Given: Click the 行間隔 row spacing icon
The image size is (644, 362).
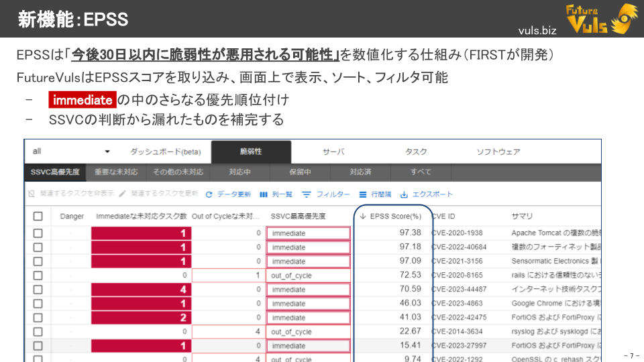Looking at the screenshot, I should [x=363, y=194].
